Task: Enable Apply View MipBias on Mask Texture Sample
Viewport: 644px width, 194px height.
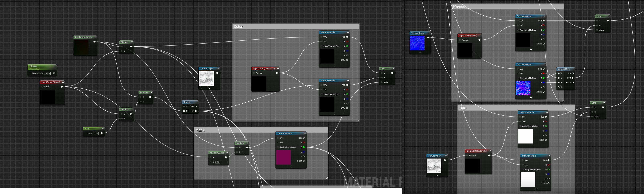Action: (278, 147)
